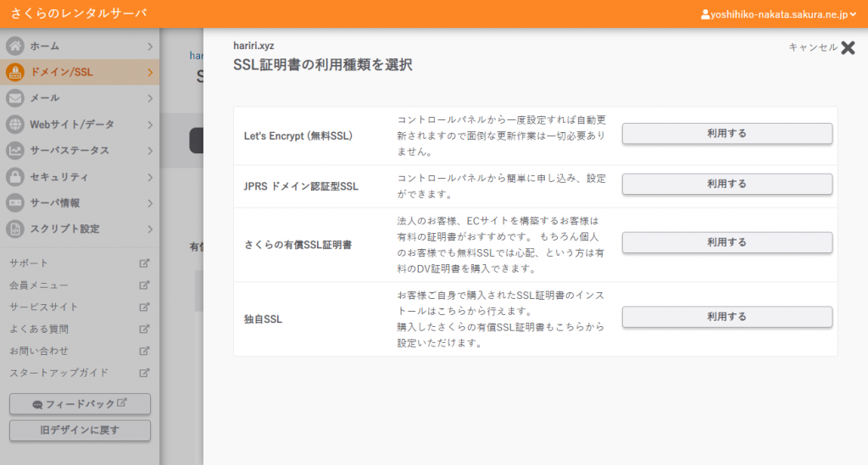Open the サーバステータス menu item
This screenshot has width=868, height=465.
80,151
